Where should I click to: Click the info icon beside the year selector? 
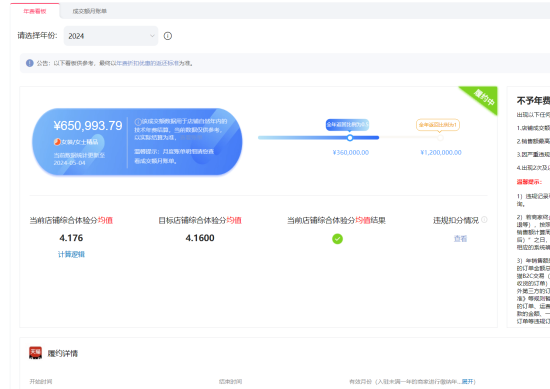168,36
